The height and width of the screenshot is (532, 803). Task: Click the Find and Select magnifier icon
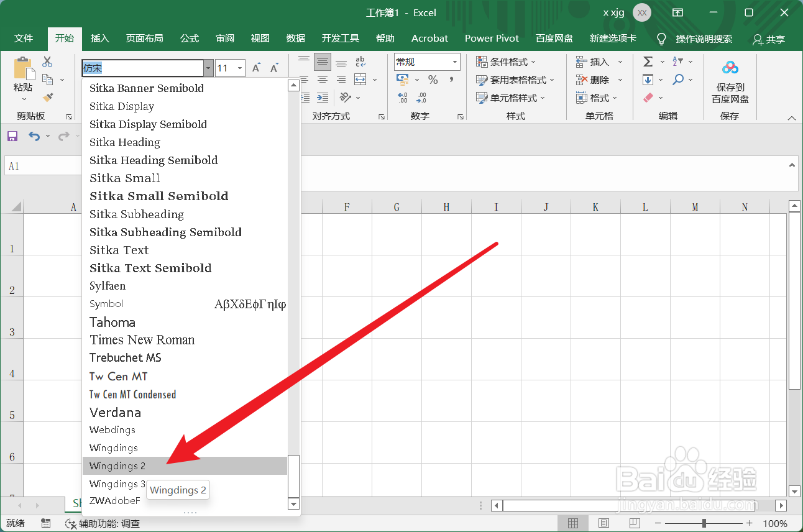(677, 80)
